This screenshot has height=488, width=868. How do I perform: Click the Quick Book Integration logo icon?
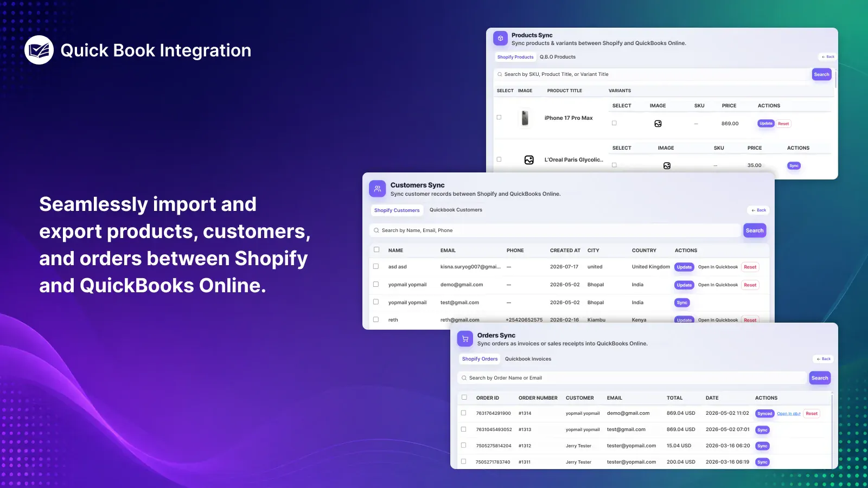point(39,50)
